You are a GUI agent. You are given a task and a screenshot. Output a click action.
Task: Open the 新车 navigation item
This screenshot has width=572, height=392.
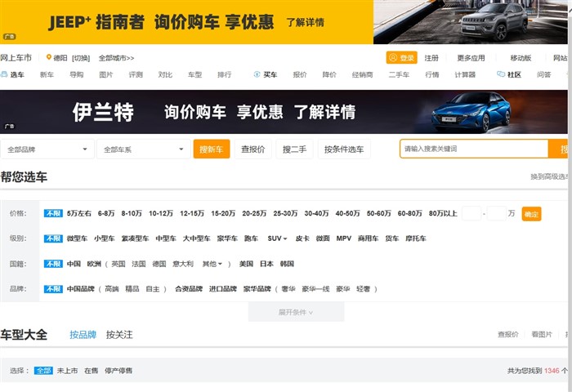(47, 74)
